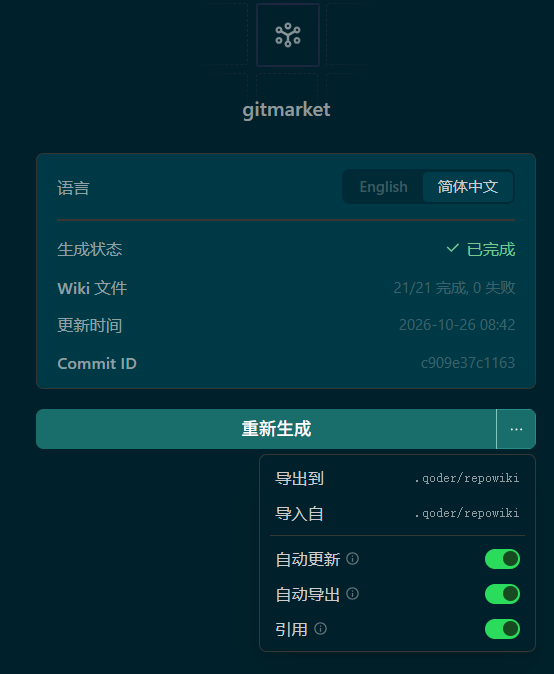Turn off the 引用 toggle
Image resolution: width=554 pixels, height=674 pixels.
(x=502, y=629)
